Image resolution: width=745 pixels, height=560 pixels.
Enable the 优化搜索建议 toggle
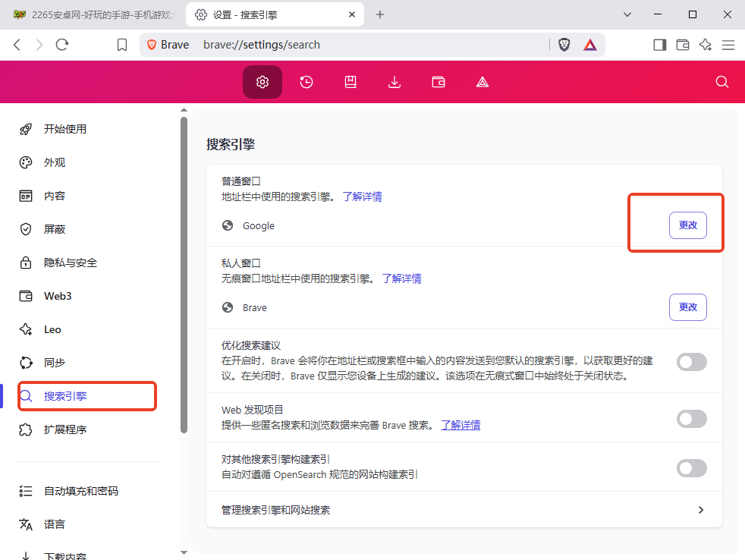[691, 362]
